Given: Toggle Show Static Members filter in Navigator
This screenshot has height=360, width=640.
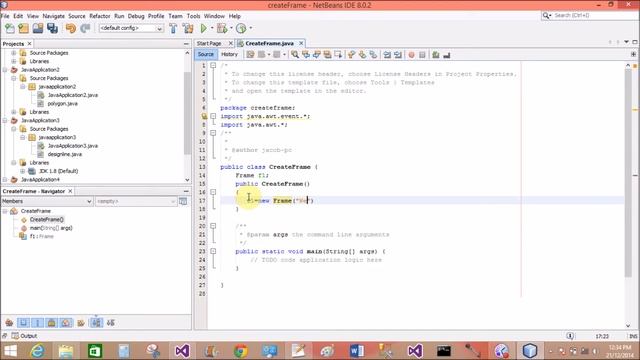Looking at the screenshot, I should (x=38, y=323).
